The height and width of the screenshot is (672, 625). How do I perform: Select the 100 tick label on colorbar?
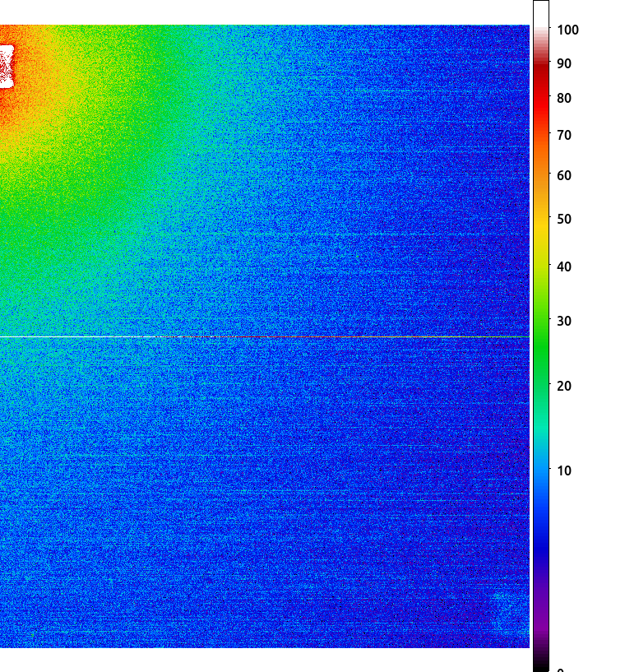coord(567,30)
